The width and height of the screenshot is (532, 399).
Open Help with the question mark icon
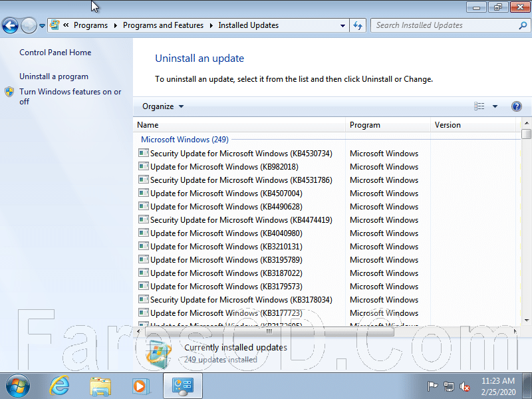[x=517, y=106]
